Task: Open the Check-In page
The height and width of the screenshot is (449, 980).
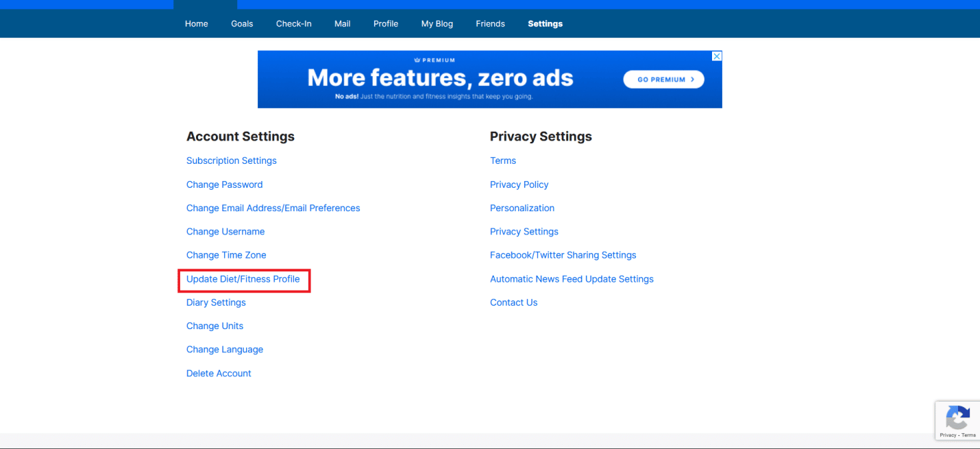Action: tap(293, 23)
